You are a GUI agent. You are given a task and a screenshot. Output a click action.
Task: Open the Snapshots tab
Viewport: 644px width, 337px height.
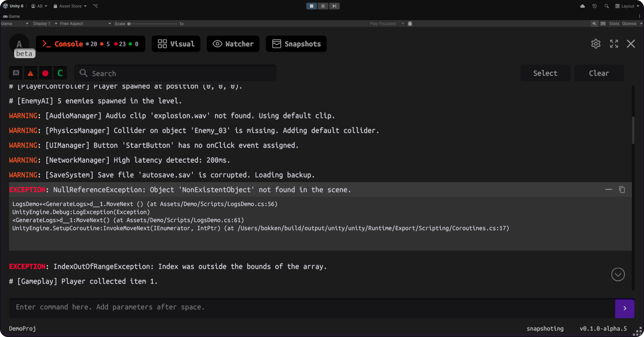[296, 44]
